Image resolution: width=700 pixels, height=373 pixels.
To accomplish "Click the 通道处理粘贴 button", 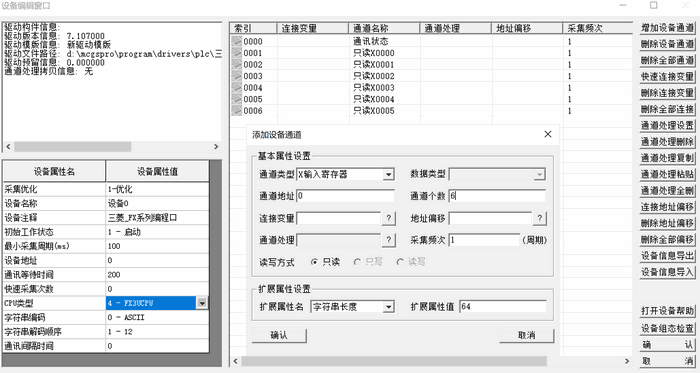I will point(667,174).
